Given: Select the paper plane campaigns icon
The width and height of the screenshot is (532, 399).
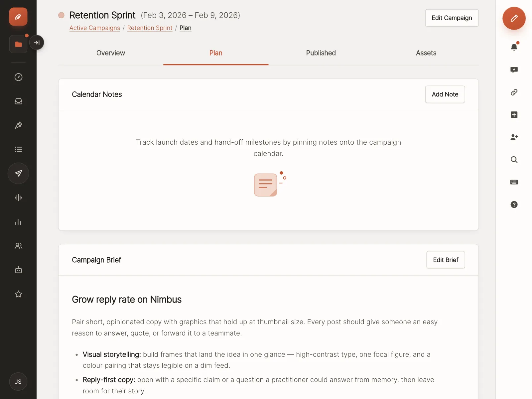Looking at the screenshot, I should pos(18,173).
